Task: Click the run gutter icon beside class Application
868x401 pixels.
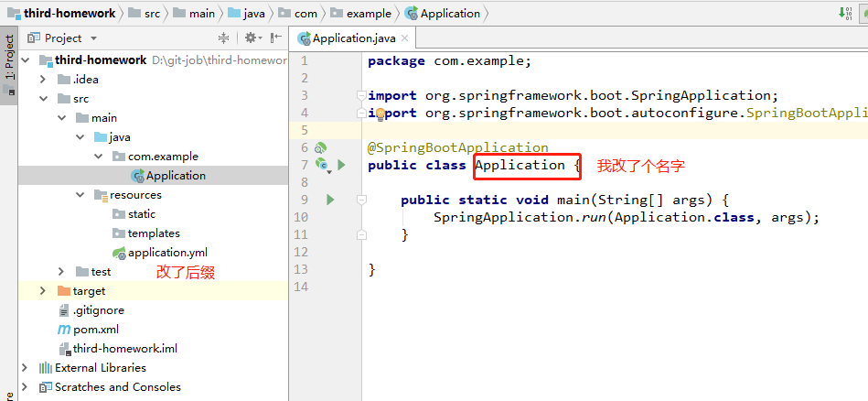Action: [341, 165]
